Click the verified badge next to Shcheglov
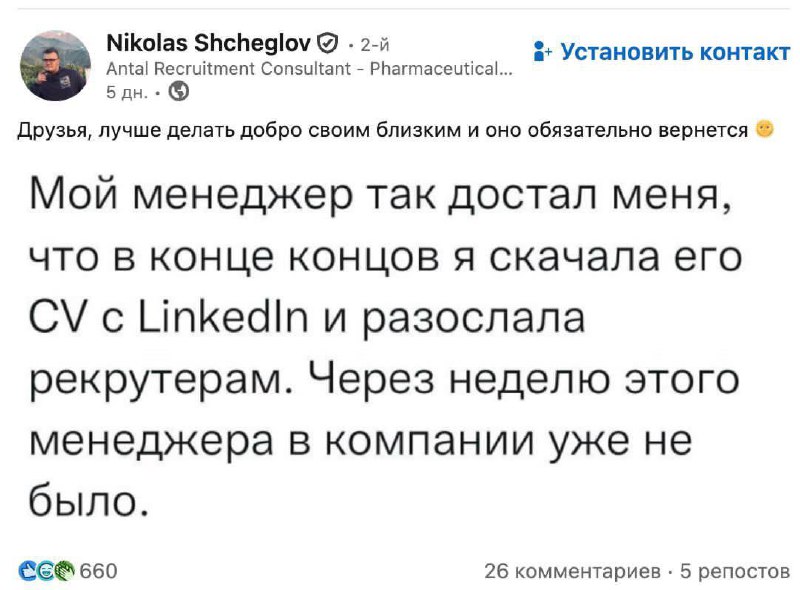This screenshot has height=590, width=800. 327,43
